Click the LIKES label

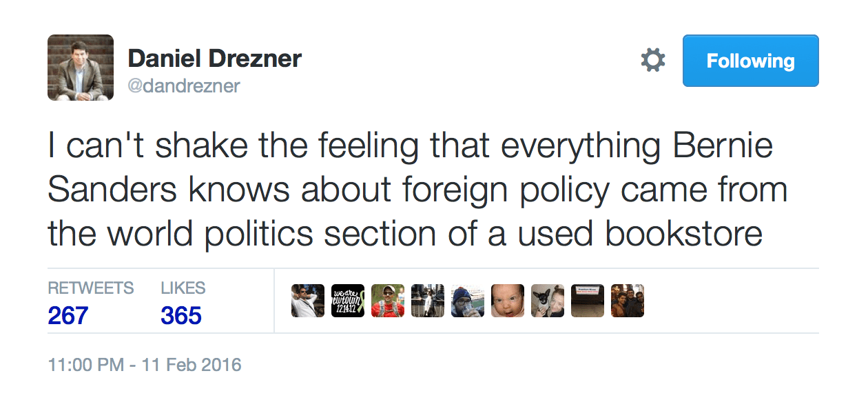pyautogui.click(x=183, y=288)
